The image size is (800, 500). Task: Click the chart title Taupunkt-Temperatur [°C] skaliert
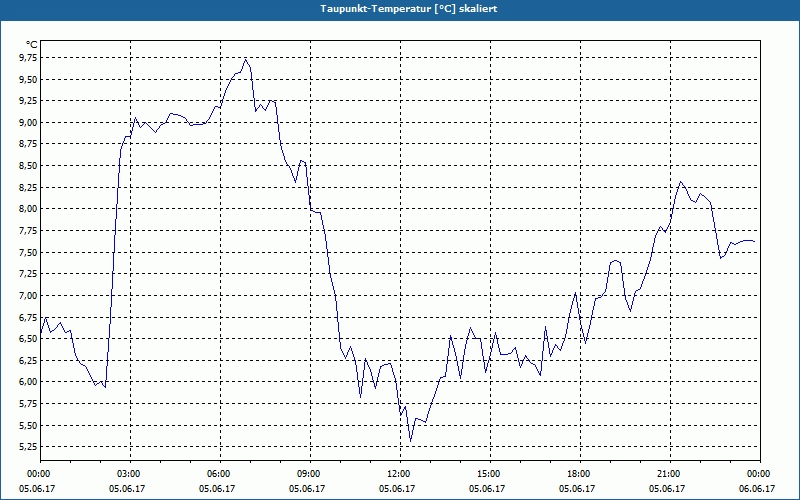[408, 9]
